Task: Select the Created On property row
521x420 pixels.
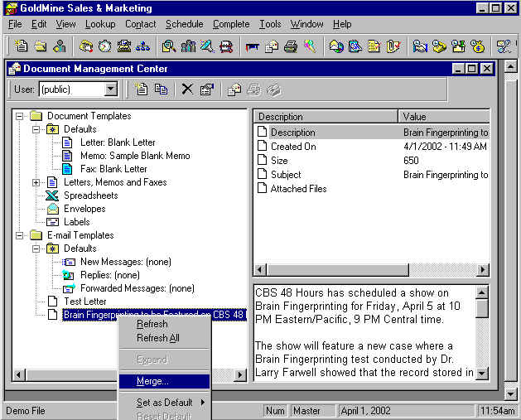Action: click(371, 147)
